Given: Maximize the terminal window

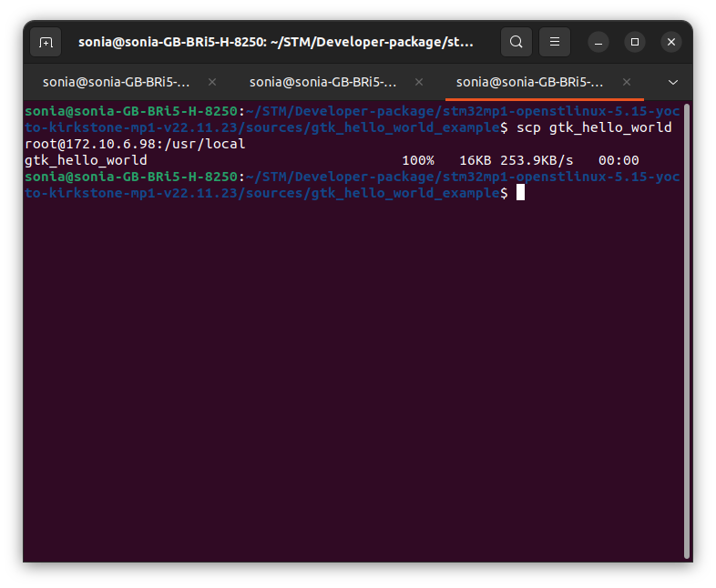Looking at the screenshot, I should [x=635, y=42].
